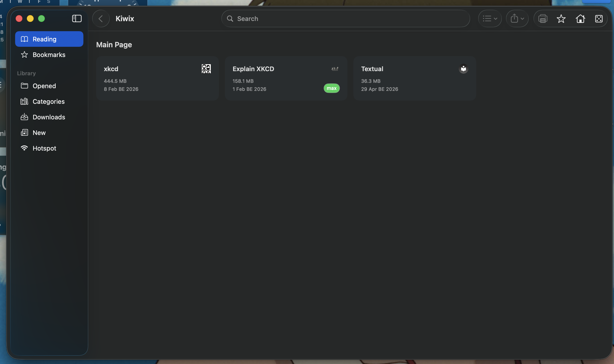This screenshot has width=614, height=364.
Task: Click the Reading book icon
Action: 24,39
